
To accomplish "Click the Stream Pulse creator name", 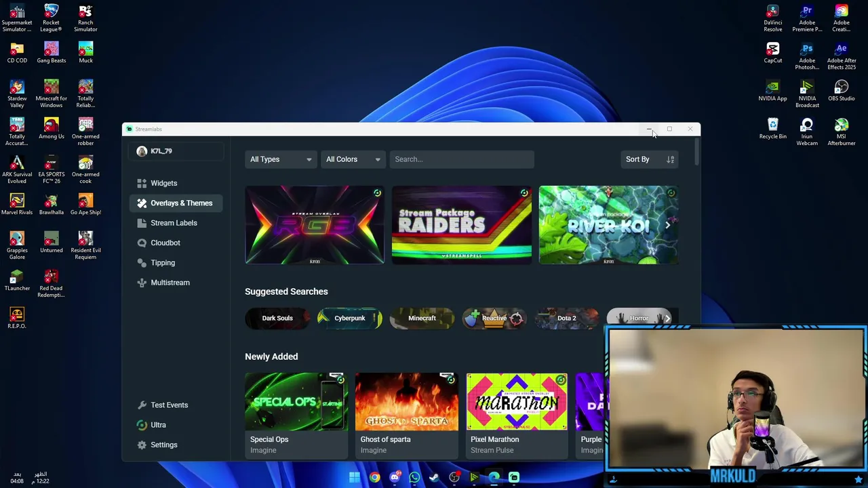I will pos(492,450).
